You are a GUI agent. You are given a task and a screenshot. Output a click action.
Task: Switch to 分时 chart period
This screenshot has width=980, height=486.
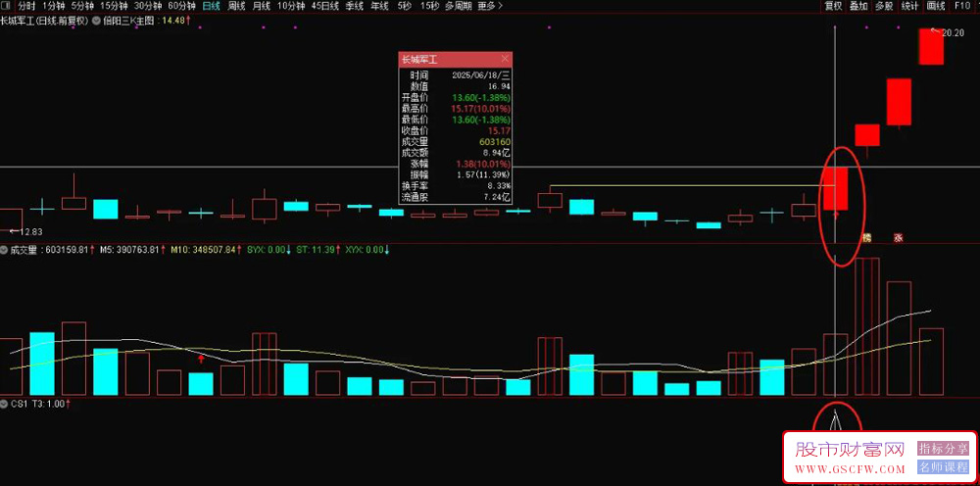(25, 6)
